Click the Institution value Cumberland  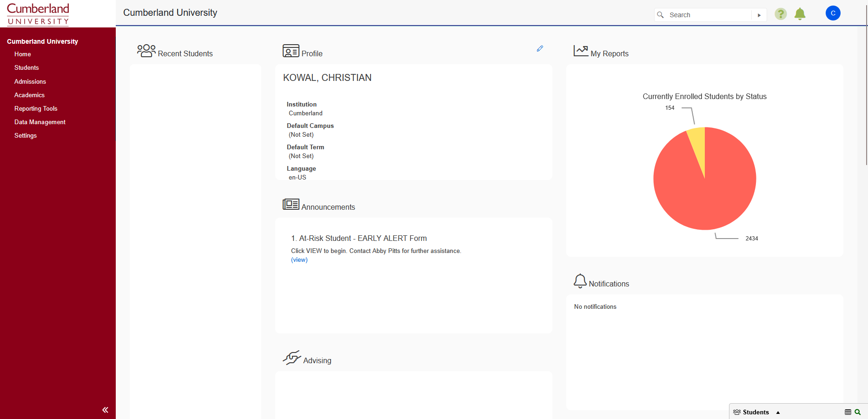pyautogui.click(x=305, y=113)
